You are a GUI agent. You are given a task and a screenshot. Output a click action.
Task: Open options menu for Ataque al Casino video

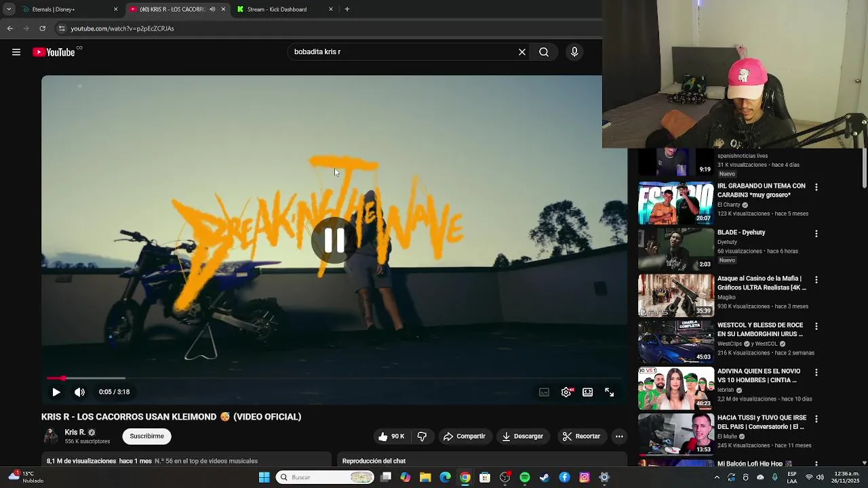816,280
